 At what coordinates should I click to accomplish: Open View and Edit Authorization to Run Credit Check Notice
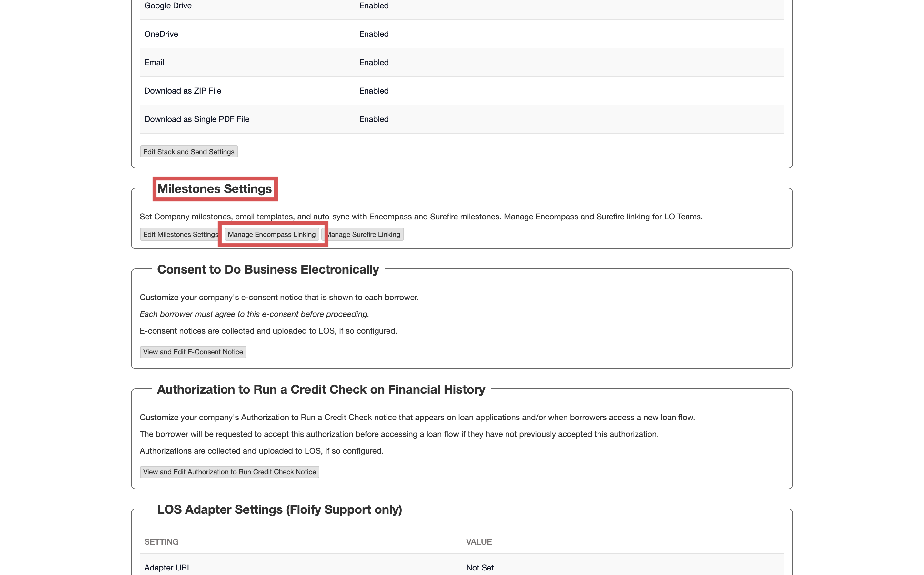tap(229, 472)
